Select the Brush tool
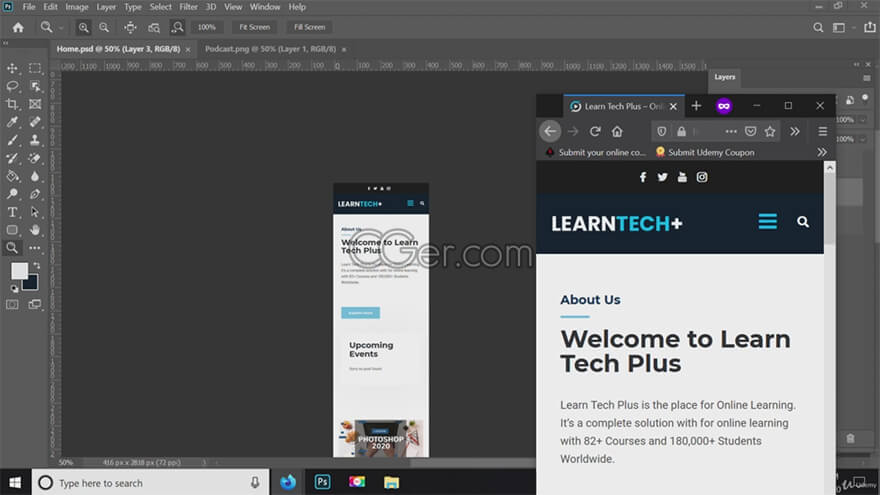 (x=12, y=140)
